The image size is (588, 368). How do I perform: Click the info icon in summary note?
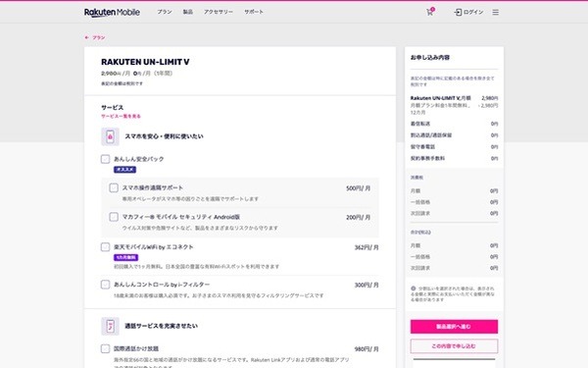pyautogui.click(x=414, y=289)
